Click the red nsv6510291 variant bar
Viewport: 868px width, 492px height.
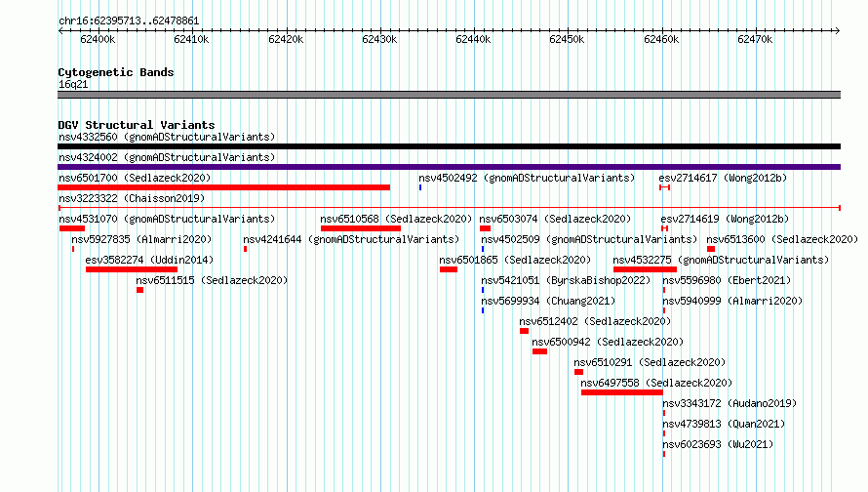(x=578, y=372)
